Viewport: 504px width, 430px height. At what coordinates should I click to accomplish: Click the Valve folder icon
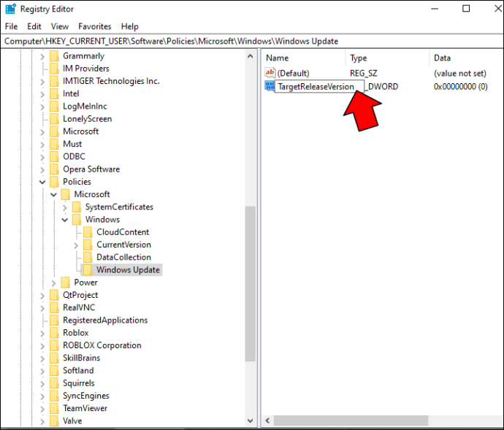(x=54, y=421)
